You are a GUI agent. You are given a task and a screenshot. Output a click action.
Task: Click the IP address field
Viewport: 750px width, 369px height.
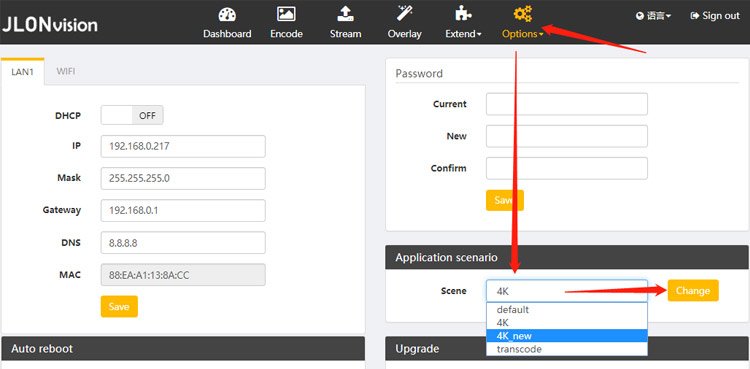[x=183, y=146]
